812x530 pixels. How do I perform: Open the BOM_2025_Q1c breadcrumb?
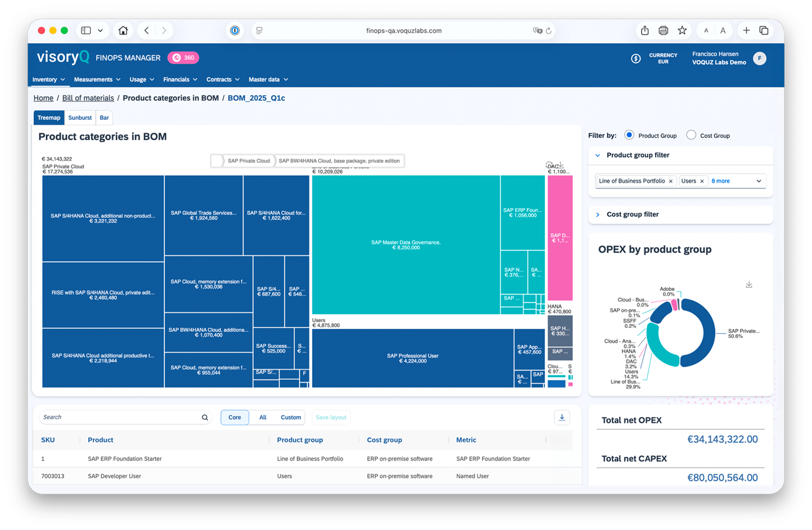click(x=256, y=98)
